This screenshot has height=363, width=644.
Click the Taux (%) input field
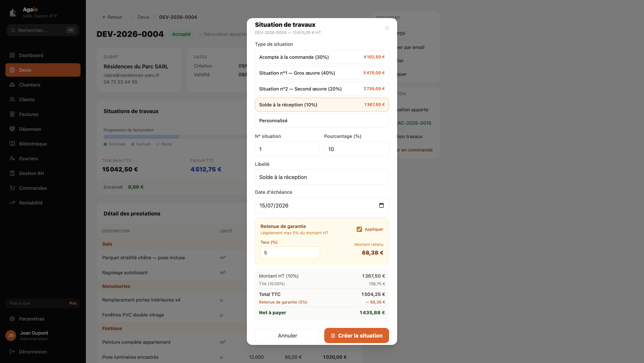point(290,253)
